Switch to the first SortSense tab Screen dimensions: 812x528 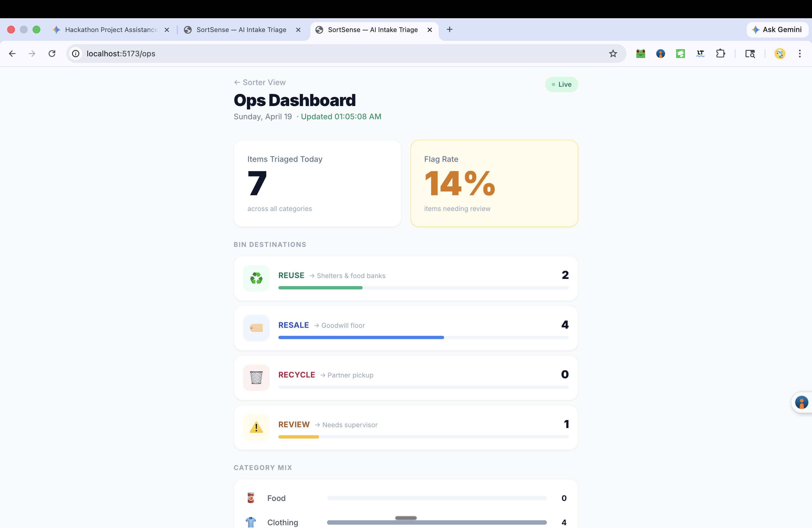pos(241,30)
